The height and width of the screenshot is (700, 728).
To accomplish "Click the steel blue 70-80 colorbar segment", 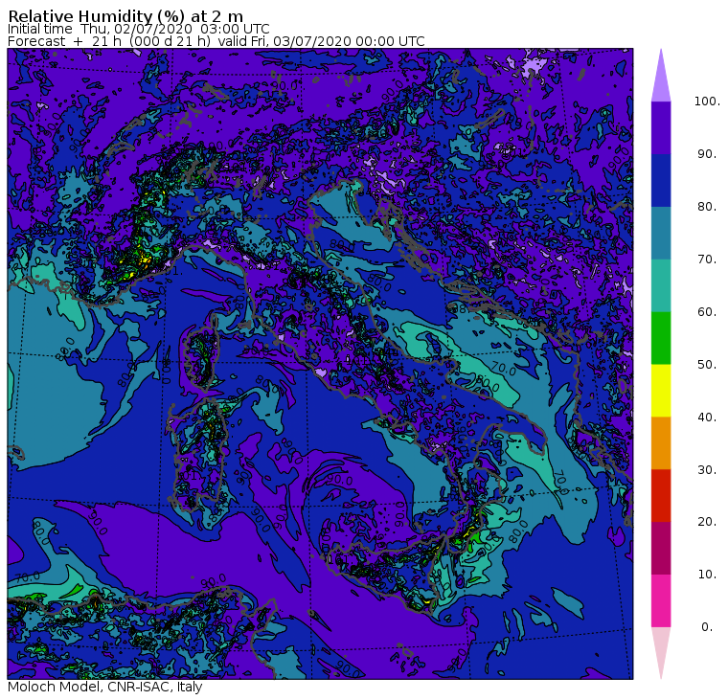I will 661,233.
